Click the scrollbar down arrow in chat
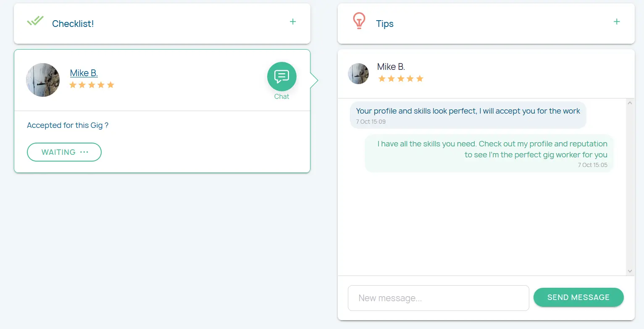Screen dimensions: 644x329 pyautogui.click(x=630, y=271)
